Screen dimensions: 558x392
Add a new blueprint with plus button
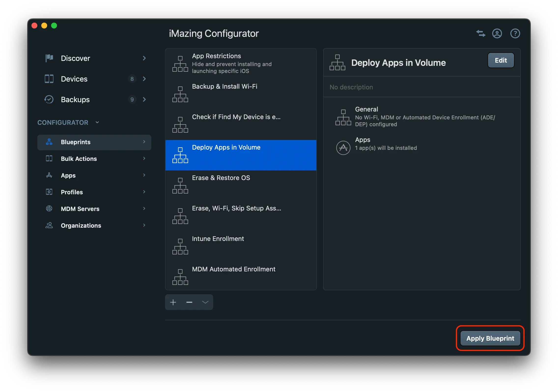coord(173,302)
